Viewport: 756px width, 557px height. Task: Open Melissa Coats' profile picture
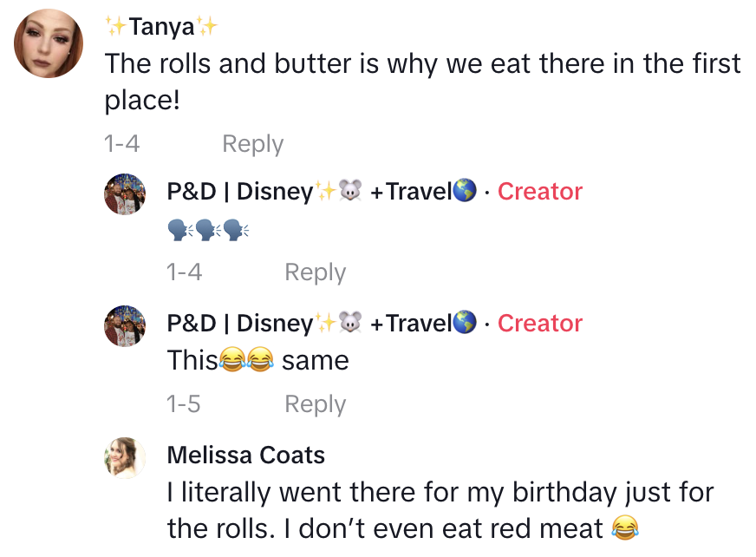click(125, 458)
